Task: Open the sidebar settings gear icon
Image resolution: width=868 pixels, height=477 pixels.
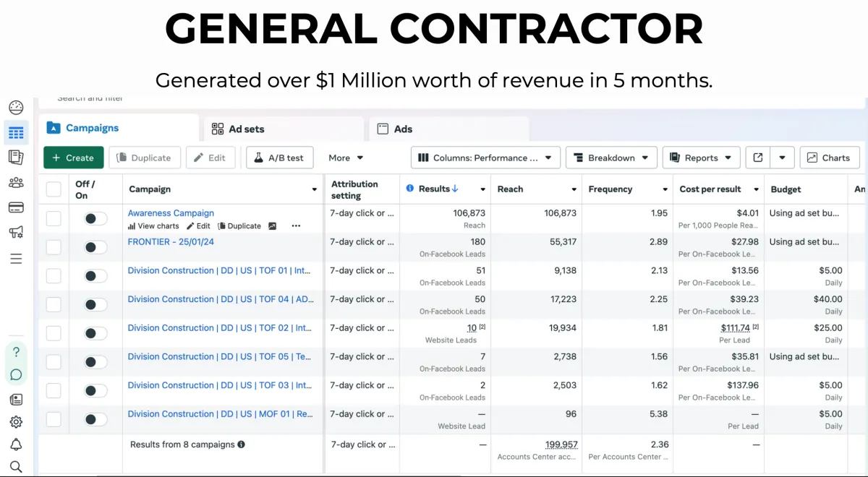Action: tap(16, 422)
